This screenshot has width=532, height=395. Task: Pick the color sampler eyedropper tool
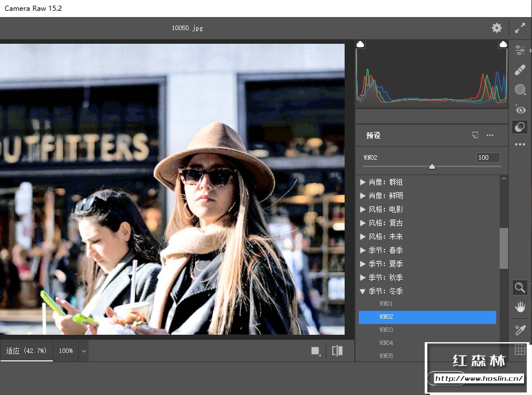coord(520,330)
